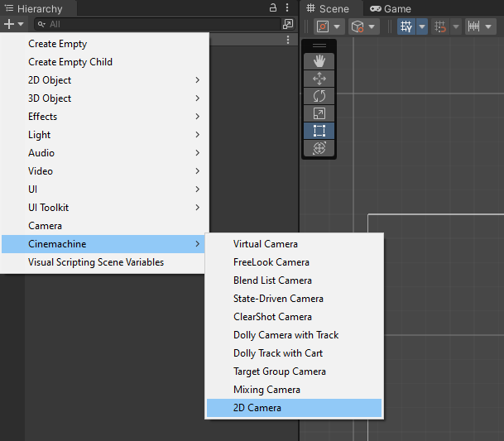Viewport: 504px width, 441px height.
Task: Expand the Light submenu
Action: 105,135
